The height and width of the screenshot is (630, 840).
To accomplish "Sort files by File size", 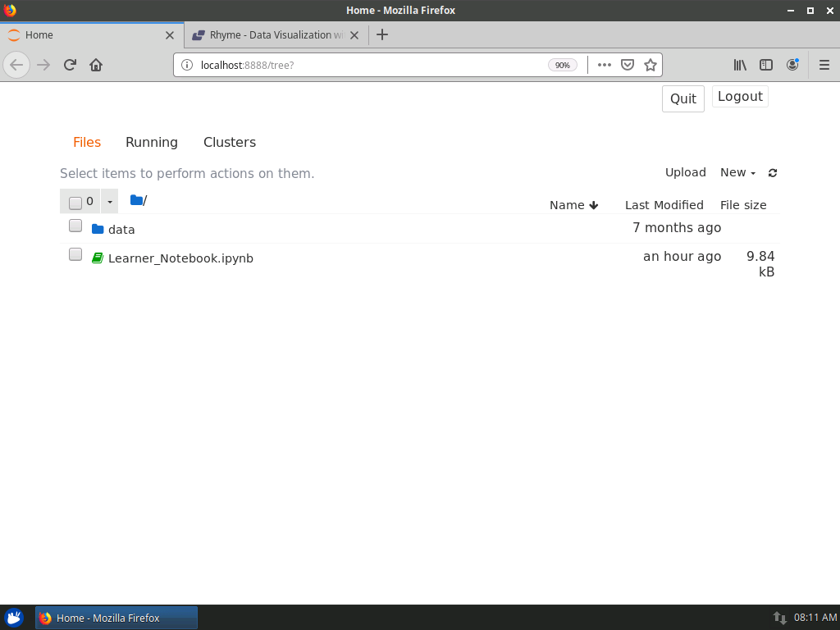I will point(743,205).
